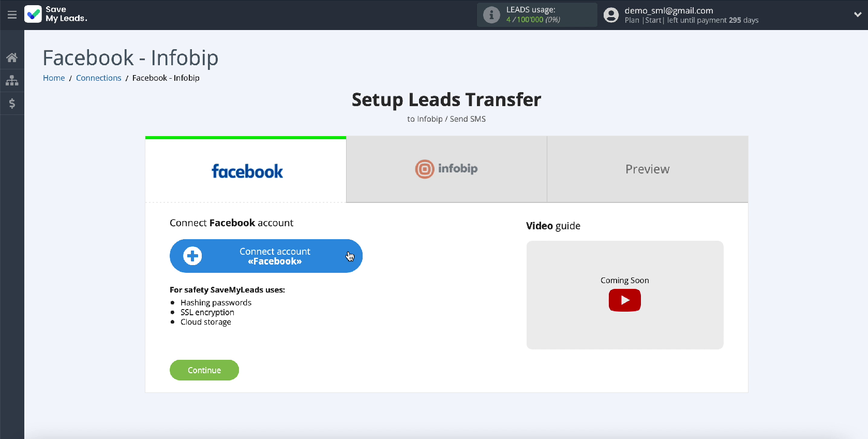Click 'SSL encryption' list item
The width and height of the screenshot is (868, 439).
point(207,312)
